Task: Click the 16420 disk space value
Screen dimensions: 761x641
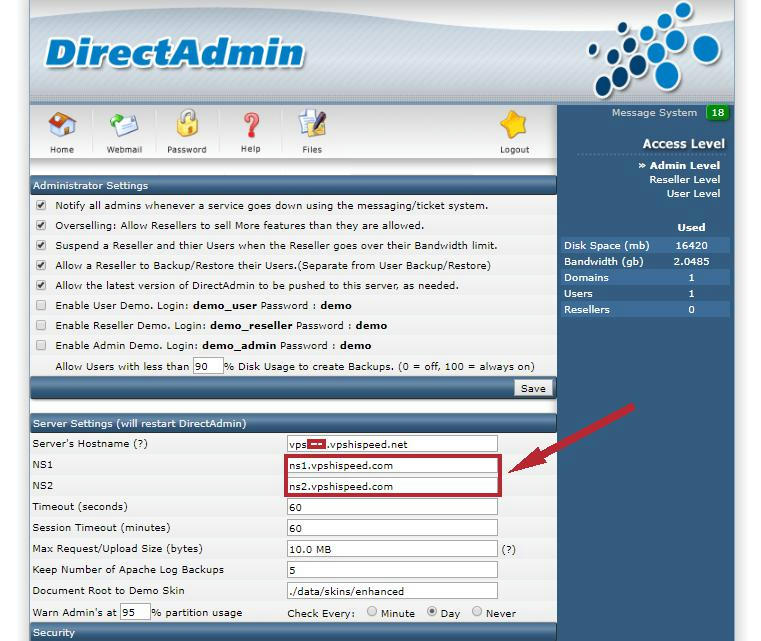Action: point(692,246)
